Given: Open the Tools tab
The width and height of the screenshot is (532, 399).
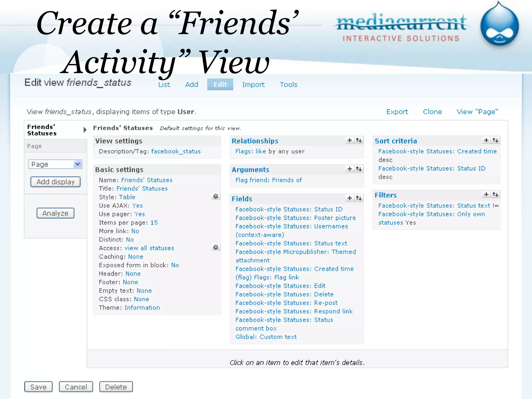Looking at the screenshot, I should [289, 84].
